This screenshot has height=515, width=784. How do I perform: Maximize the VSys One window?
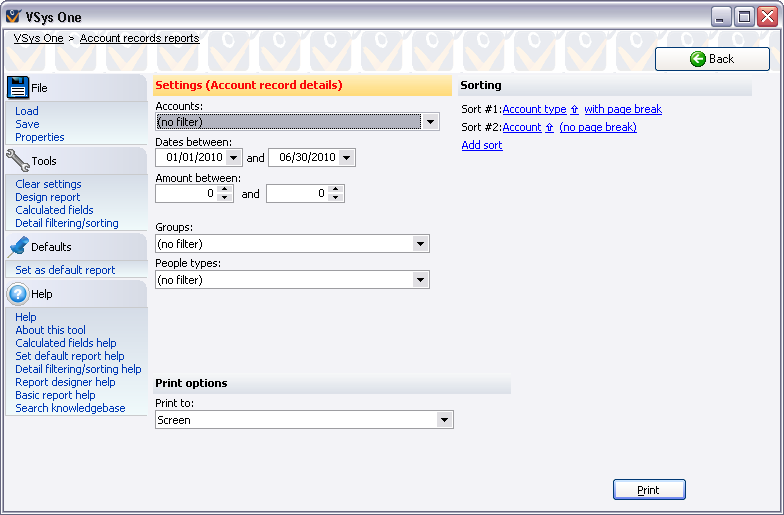(x=744, y=17)
